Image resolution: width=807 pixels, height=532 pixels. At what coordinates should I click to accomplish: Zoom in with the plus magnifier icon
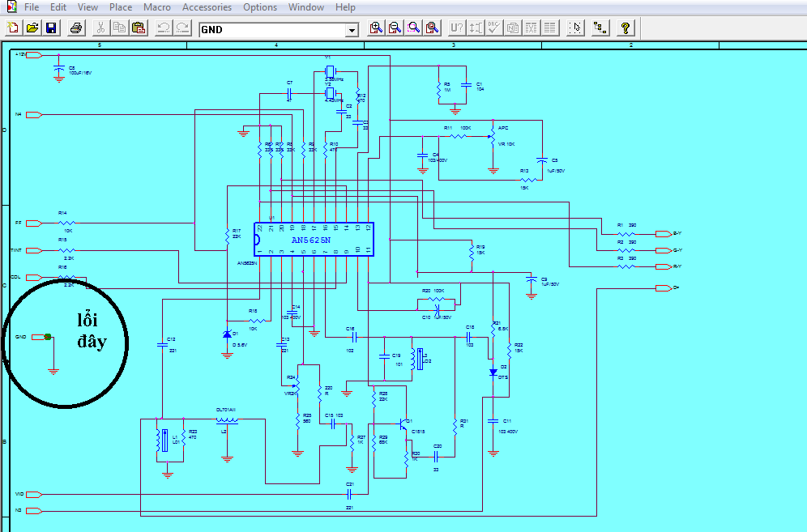click(376, 28)
